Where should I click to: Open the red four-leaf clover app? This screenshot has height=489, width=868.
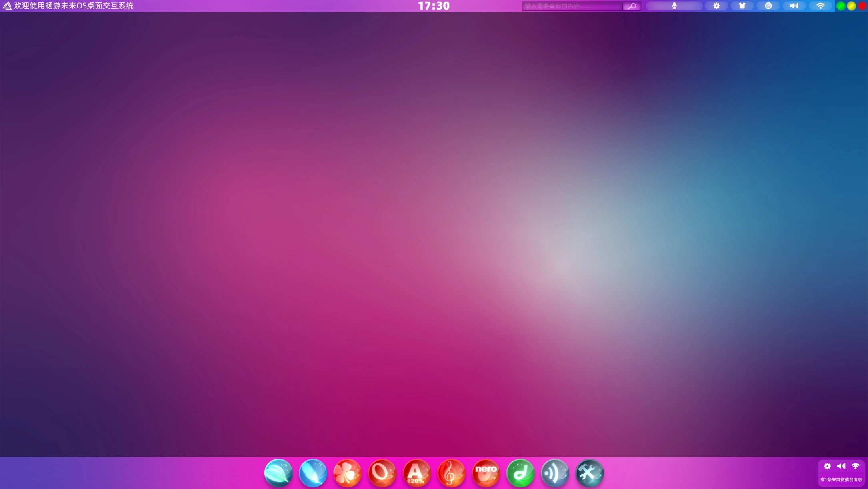[x=348, y=473]
